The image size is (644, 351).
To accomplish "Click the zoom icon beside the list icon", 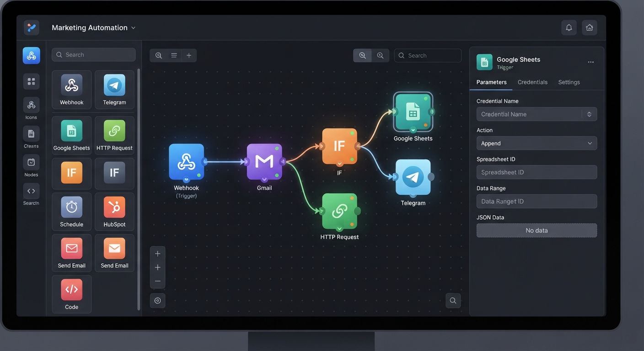I will coord(159,55).
